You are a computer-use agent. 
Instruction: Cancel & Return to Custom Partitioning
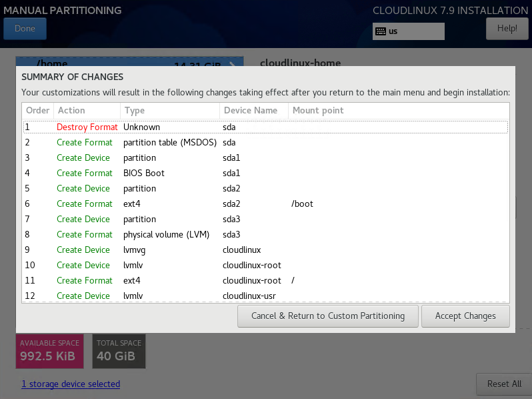pyautogui.click(x=328, y=316)
